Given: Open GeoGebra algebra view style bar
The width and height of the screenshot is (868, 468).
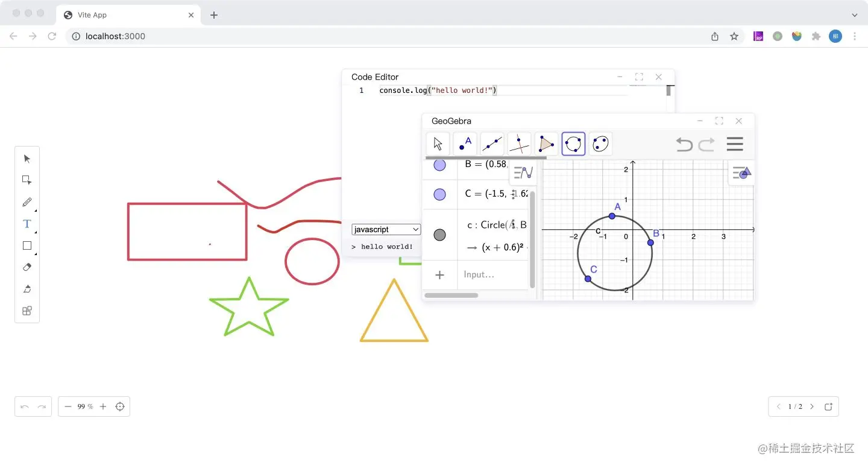Looking at the screenshot, I should [523, 172].
